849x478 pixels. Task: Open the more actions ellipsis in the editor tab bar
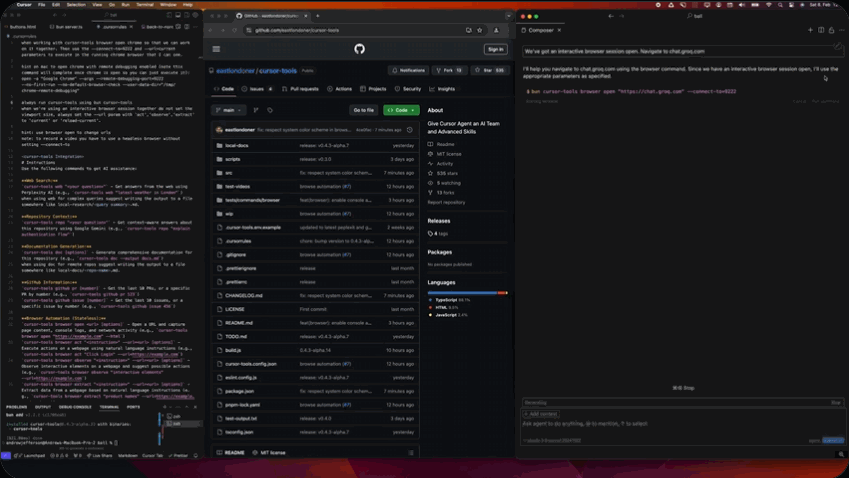pyautogui.click(x=195, y=27)
